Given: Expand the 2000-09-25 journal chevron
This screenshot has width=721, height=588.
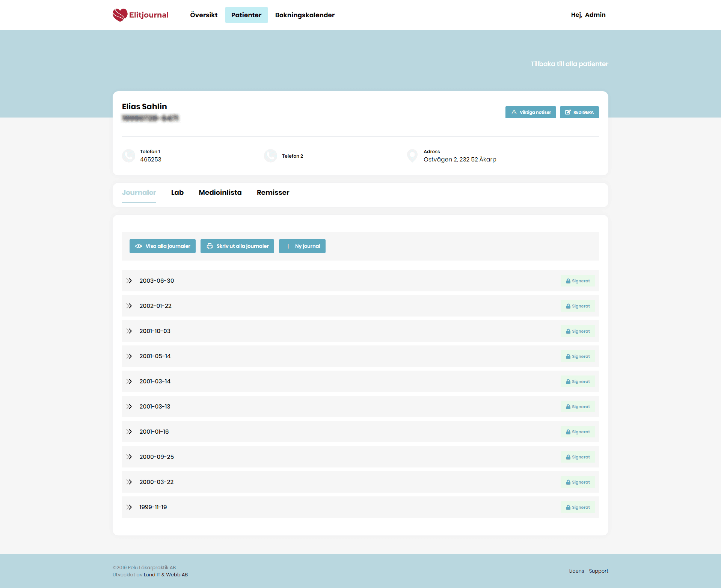Looking at the screenshot, I should click(x=129, y=457).
